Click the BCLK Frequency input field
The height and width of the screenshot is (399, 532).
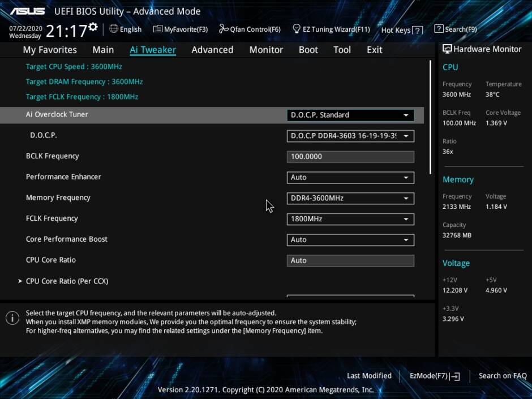click(x=350, y=157)
